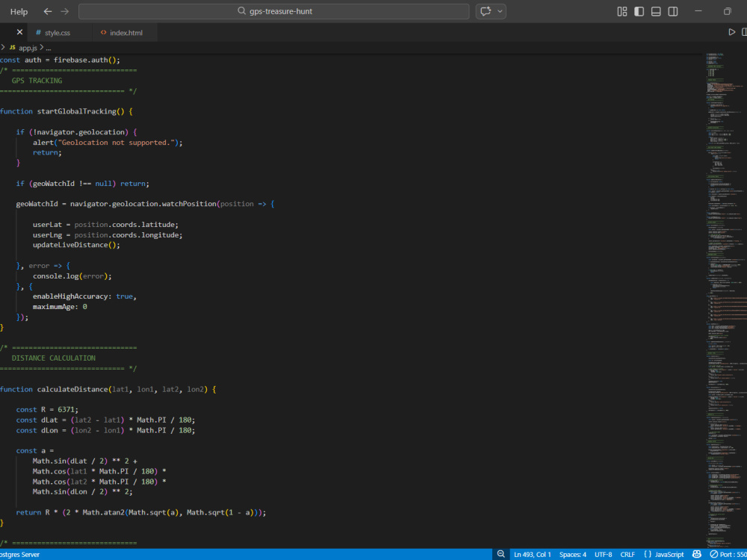This screenshot has height=560, width=747.
Task: Close the active app.js tab
Action: click(19, 32)
